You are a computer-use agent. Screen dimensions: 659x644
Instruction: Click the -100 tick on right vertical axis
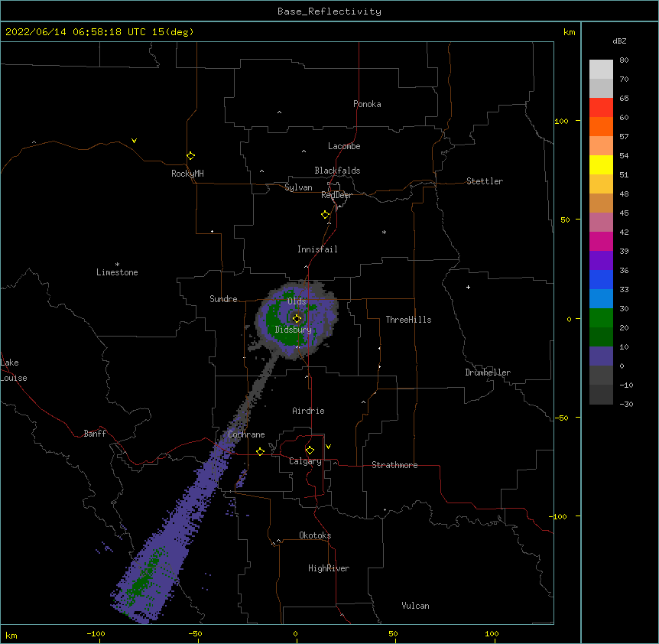pyautogui.click(x=559, y=516)
